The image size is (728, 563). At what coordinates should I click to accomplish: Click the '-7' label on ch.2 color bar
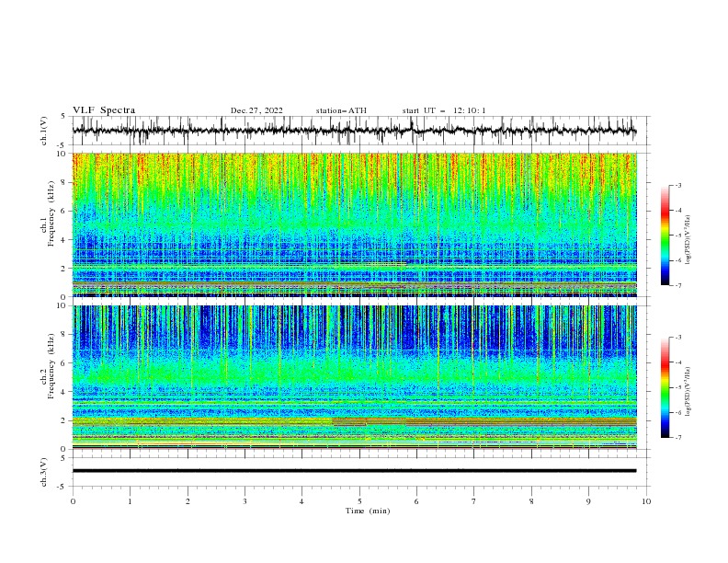[x=677, y=437]
